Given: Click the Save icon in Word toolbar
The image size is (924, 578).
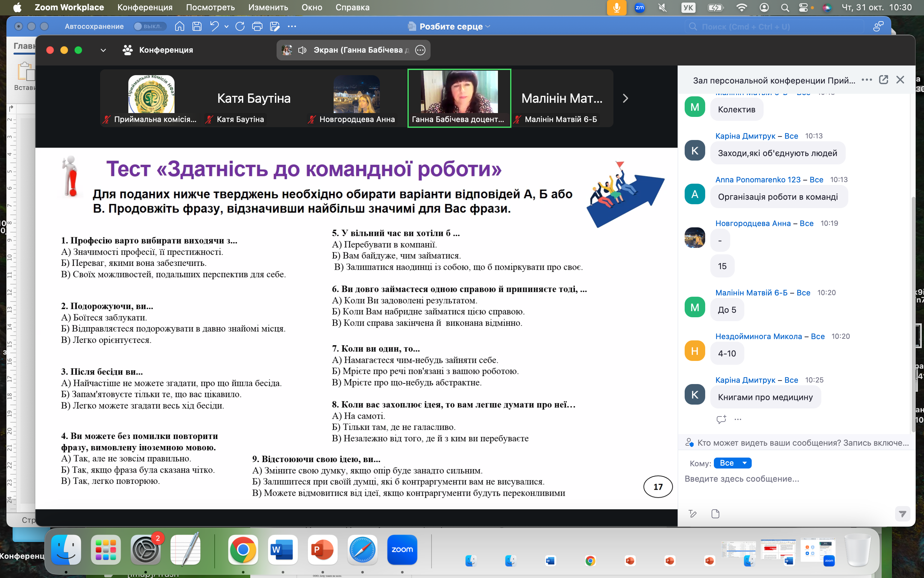Looking at the screenshot, I should coord(197,26).
